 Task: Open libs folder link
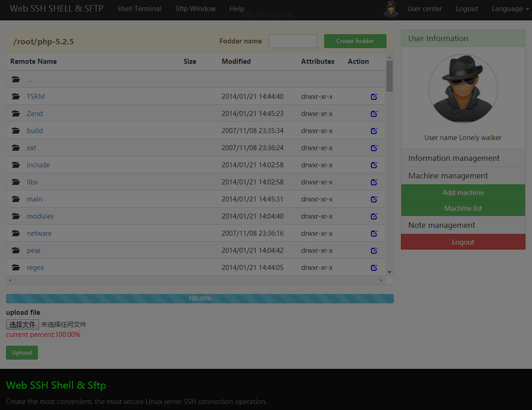[32, 182]
